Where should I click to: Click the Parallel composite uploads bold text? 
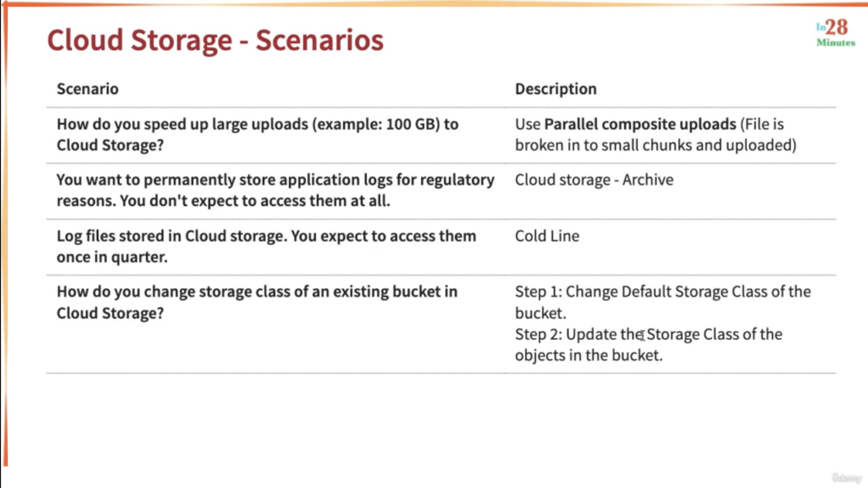tap(640, 124)
